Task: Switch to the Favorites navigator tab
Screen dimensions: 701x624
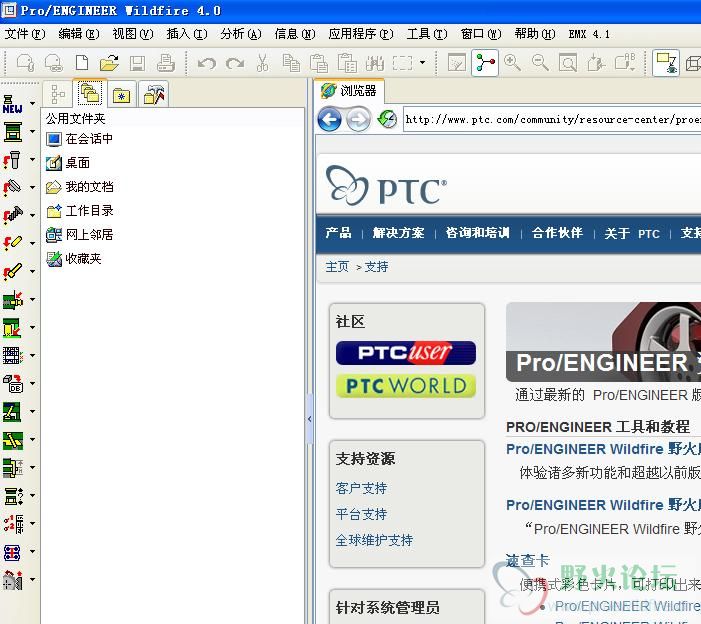Action: pyautogui.click(x=121, y=94)
